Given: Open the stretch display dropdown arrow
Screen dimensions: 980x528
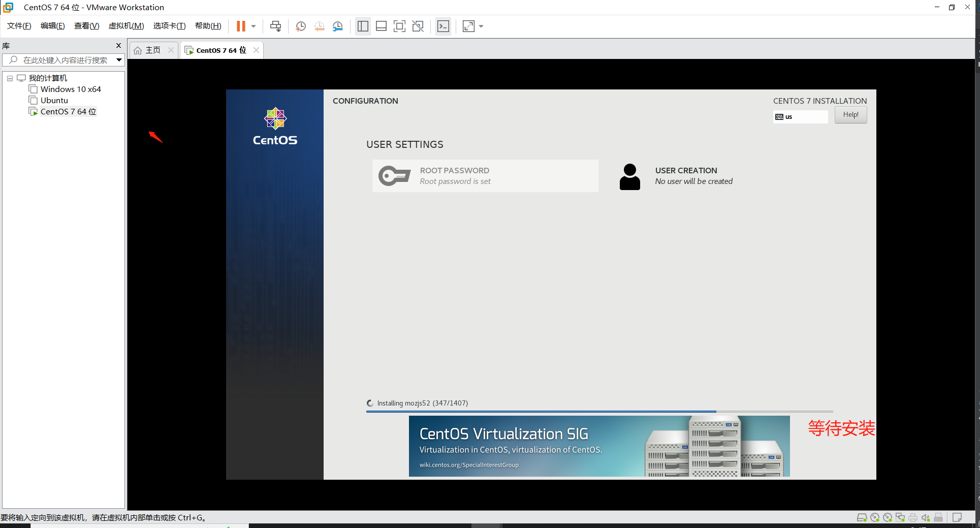Looking at the screenshot, I should tap(481, 26).
